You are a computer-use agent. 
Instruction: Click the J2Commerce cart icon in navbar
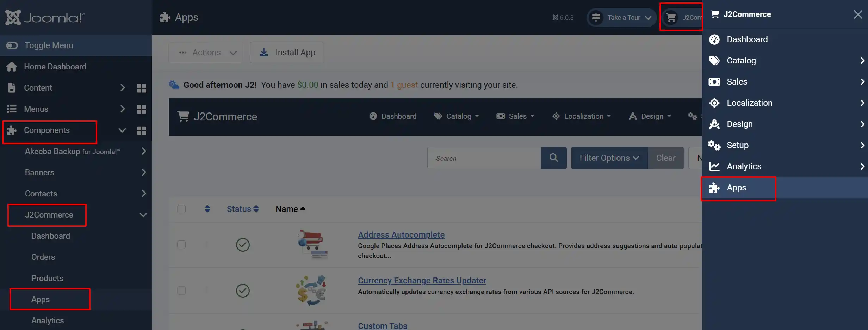pyautogui.click(x=183, y=116)
